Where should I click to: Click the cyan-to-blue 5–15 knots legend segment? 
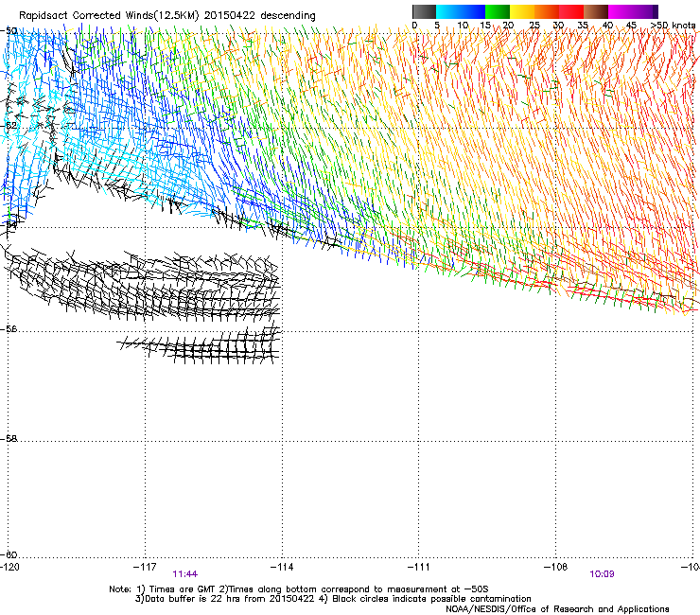click(x=461, y=11)
